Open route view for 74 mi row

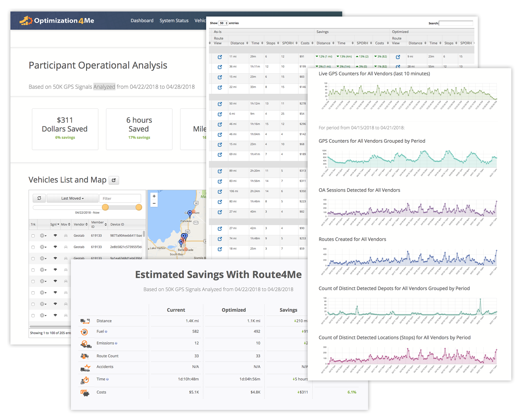tap(219, 239)
